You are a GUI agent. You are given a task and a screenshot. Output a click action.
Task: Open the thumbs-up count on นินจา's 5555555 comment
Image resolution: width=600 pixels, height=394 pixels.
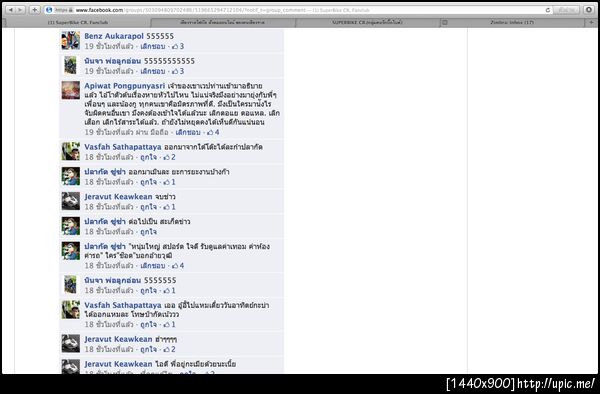pos(169,291)
